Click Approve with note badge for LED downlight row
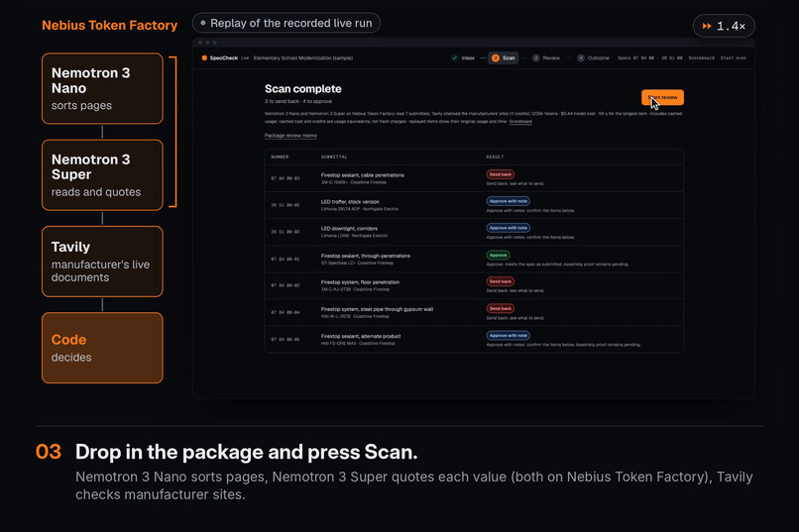The image size is (799, 532). [508, 228]
